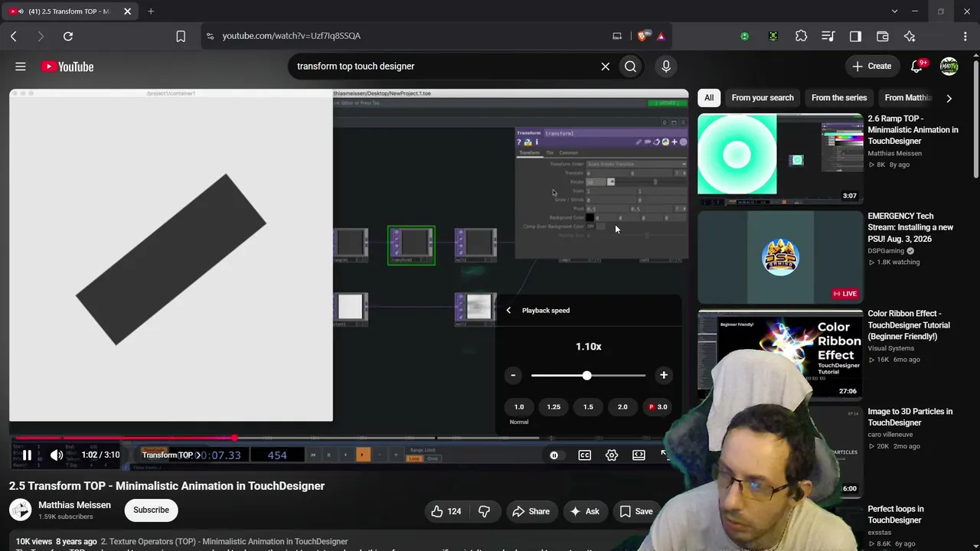Viewport: 980px width, 551px height.
Task: Set playback speed to 1.25
Action: coord(554,407)
